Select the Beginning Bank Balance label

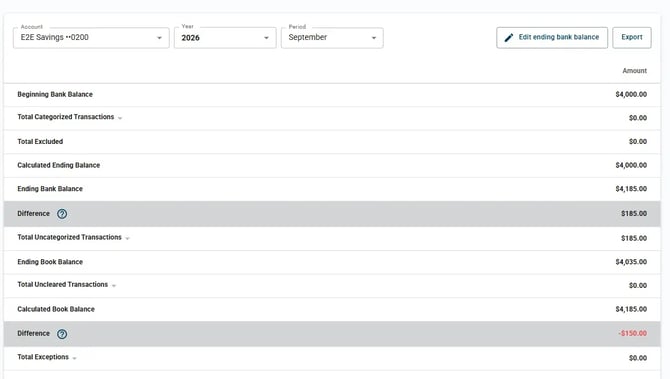pos(55,94)
